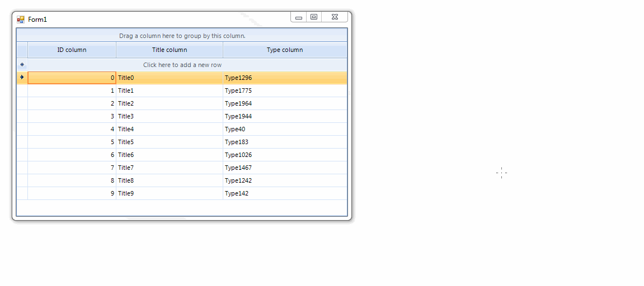Click the Type column header
Screen dimensions: 644x286
(285, 50)
